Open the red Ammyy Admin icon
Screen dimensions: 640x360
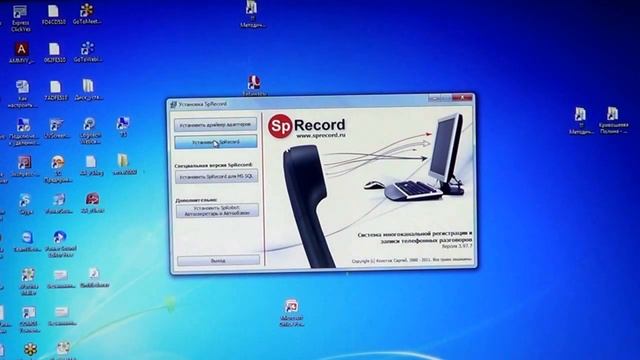[x=22, y=53]
